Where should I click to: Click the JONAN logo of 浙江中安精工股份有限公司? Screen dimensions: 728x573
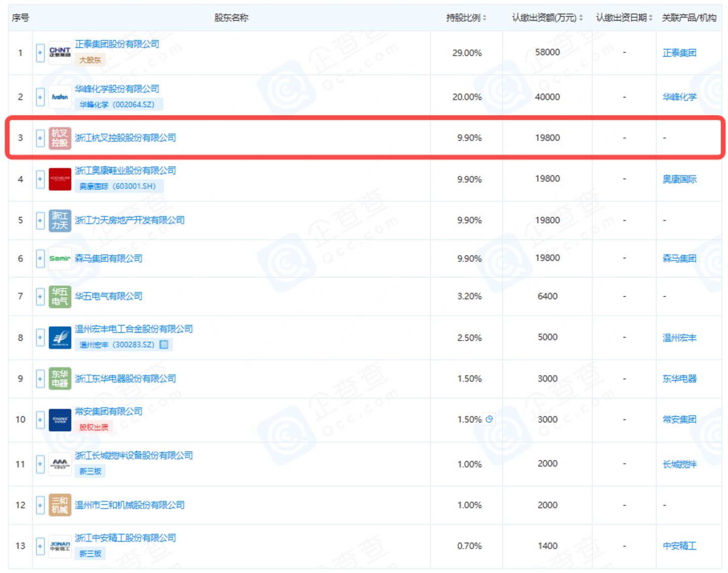[x=60, y=546]
